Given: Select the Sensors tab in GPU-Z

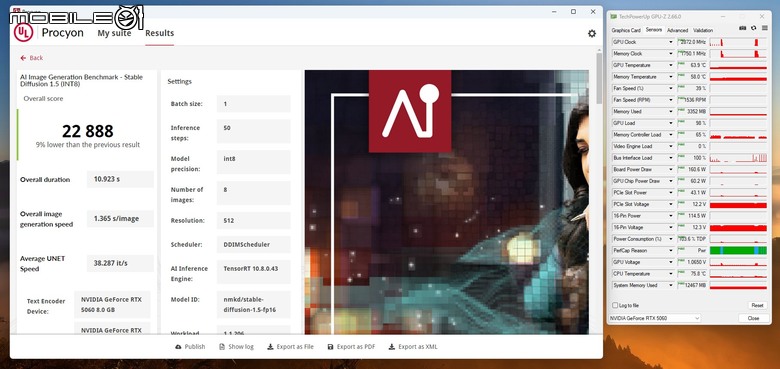Looking at the screenshot, I should 654,30.
